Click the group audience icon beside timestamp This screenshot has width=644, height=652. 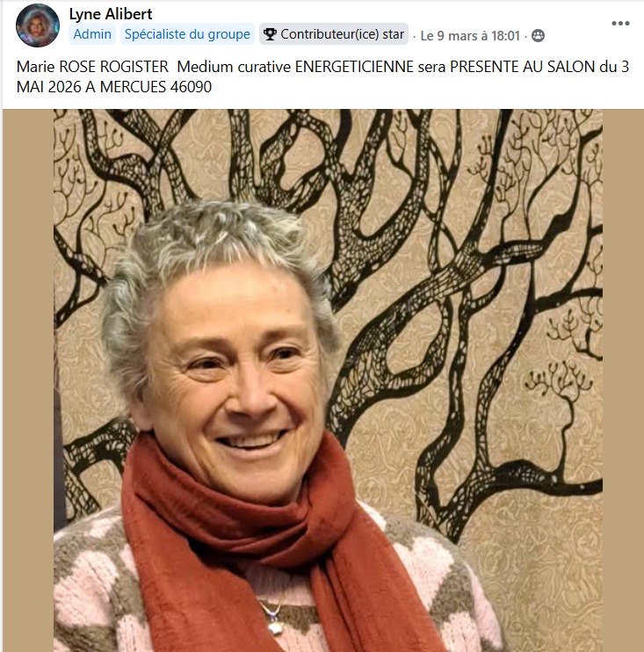coord(538,36)
